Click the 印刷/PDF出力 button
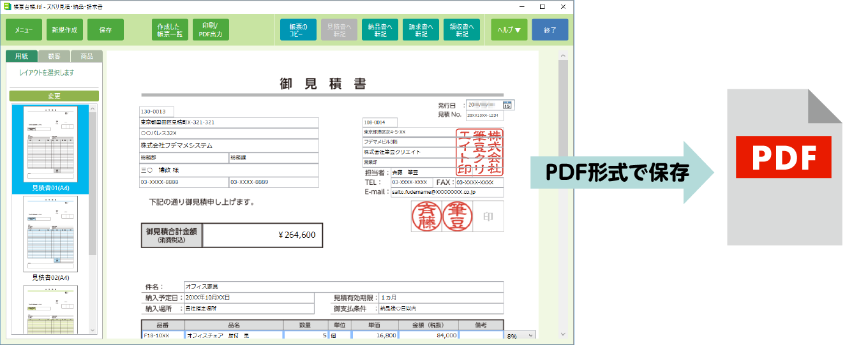The height and width of the screenshot is (345, 868). click(211, 30)
